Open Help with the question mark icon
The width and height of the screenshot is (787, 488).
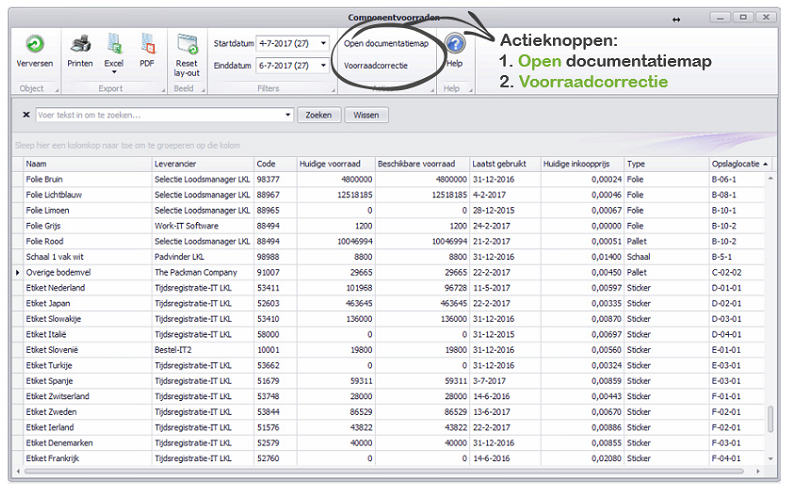pos(454,44)
